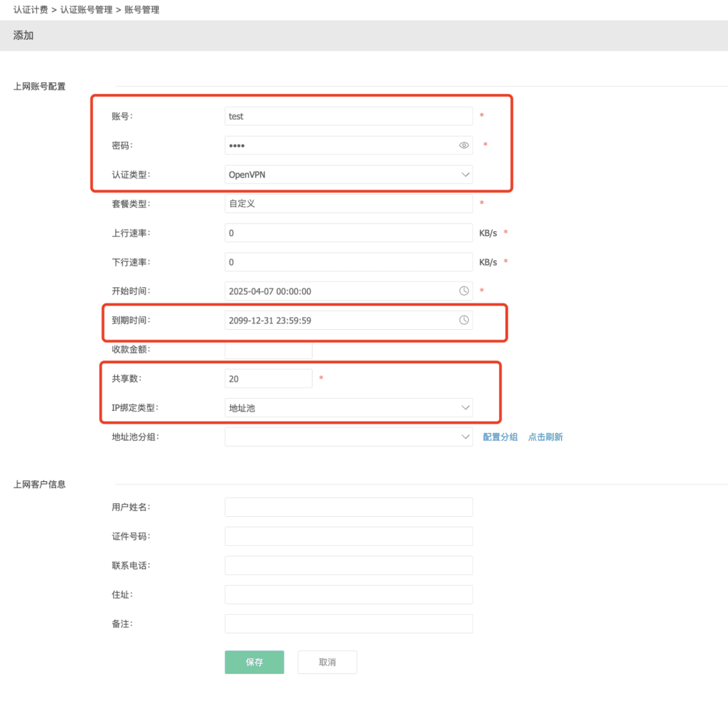
Task: Click the 下行速率 input field
Action: pos(348,262)
